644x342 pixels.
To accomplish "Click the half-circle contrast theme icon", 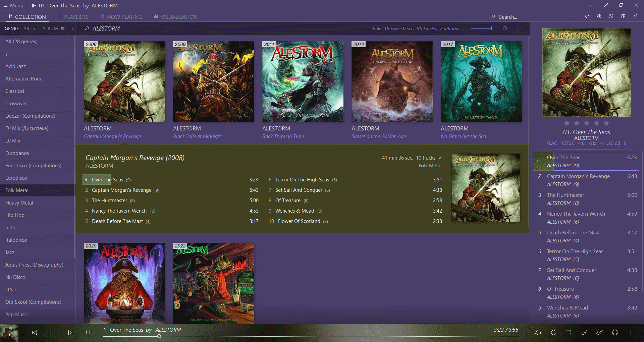I will 599,16.
